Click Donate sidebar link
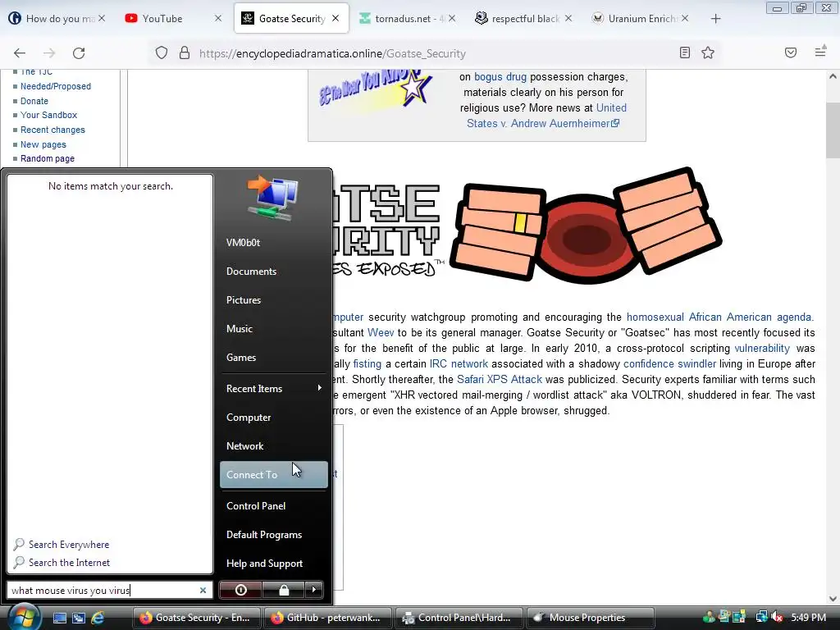The image size is (840, 630). 34,101
